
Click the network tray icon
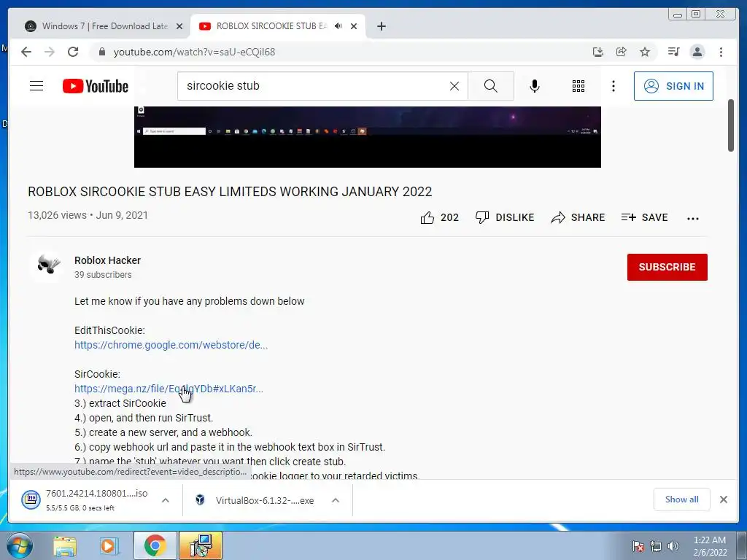tap(656, 546)
